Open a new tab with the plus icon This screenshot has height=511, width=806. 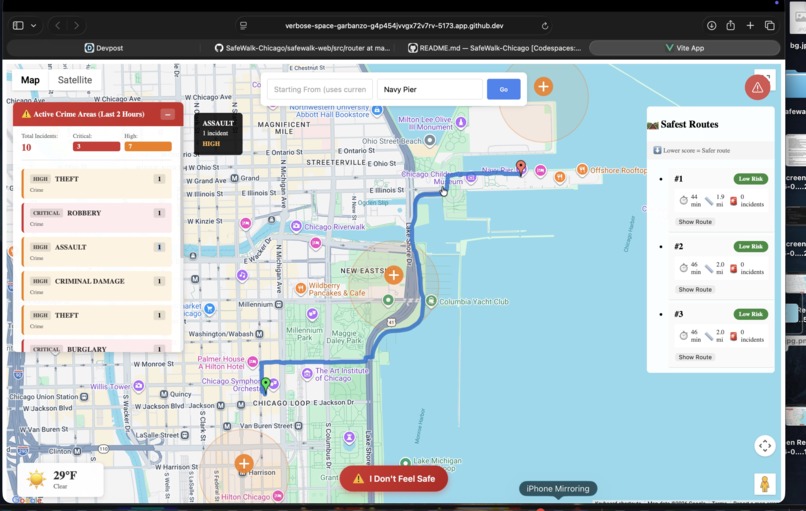[x=750, y=25]
